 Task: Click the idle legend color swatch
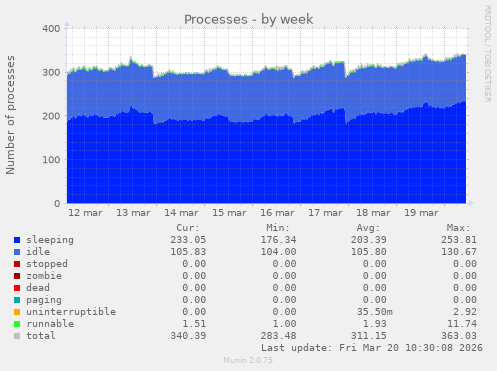coord(17,252)
